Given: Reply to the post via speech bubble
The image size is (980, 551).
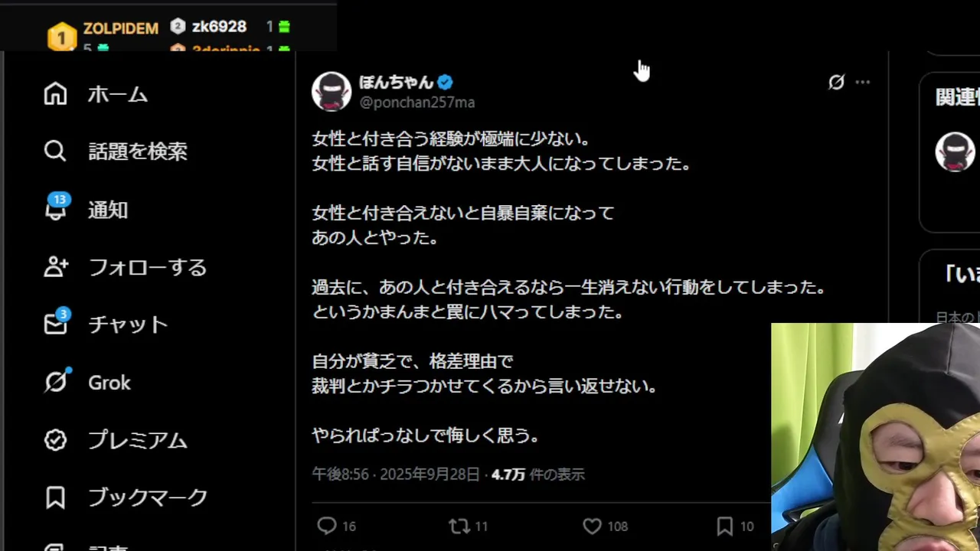Looking at the screenshot, I should click(x=327, y=526).
